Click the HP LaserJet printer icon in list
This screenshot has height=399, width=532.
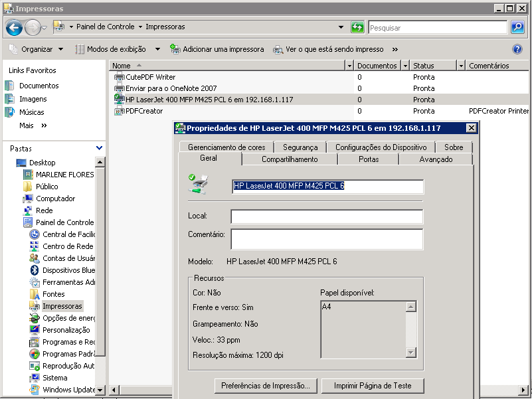pyautogui.click(x=119, y=99)
